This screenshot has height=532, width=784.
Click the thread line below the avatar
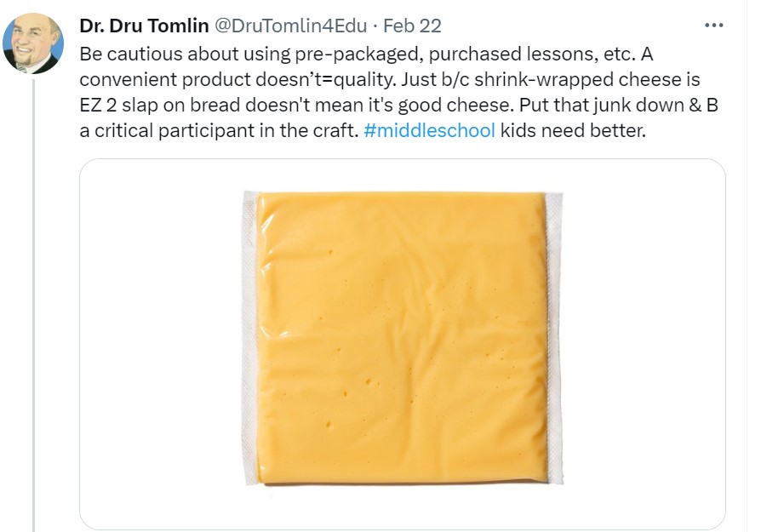[x=32, y=298]
